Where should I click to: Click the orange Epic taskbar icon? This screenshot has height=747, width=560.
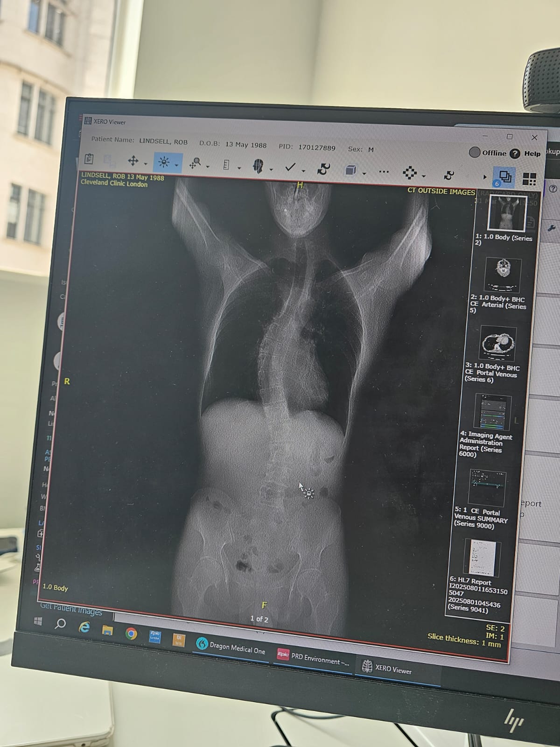[178, 639]
